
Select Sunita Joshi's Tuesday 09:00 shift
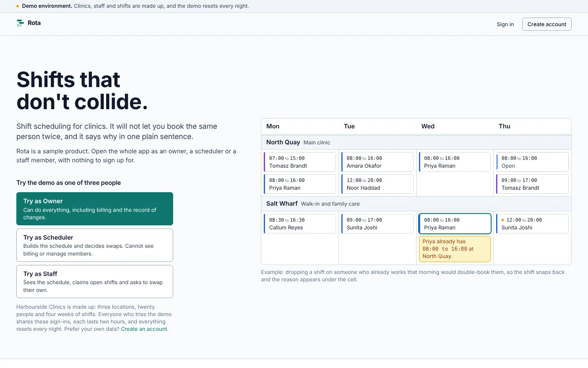pos(377,224)
